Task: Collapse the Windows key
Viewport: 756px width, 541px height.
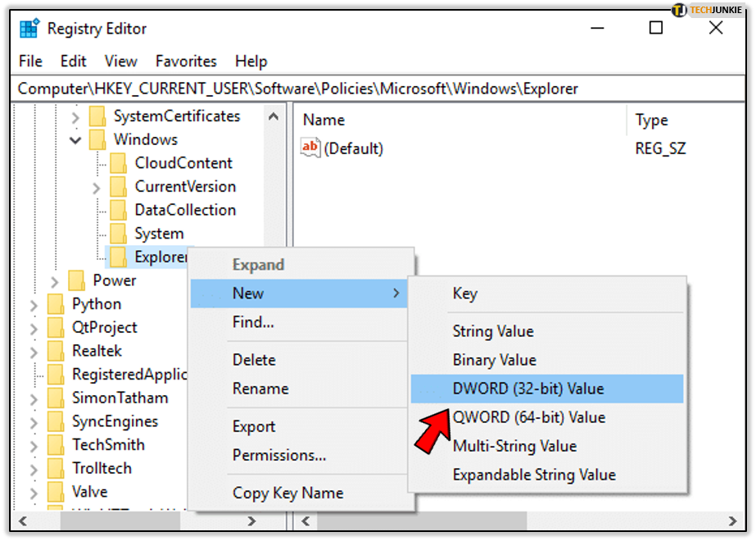Action: 75,140
